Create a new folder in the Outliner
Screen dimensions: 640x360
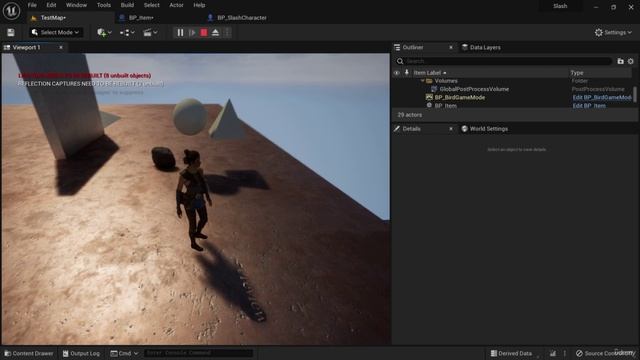[x=620, y=61]
